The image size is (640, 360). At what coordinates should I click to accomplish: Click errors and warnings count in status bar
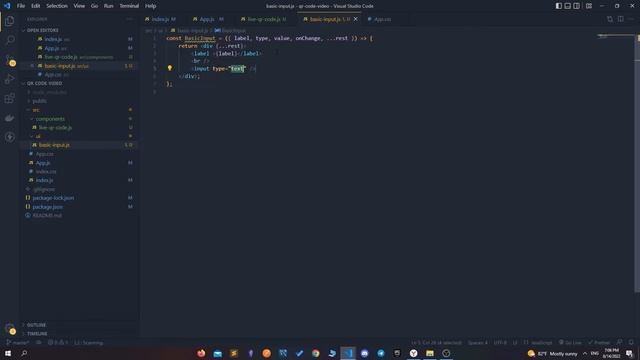pyautogui.click(x=58, y=342)
